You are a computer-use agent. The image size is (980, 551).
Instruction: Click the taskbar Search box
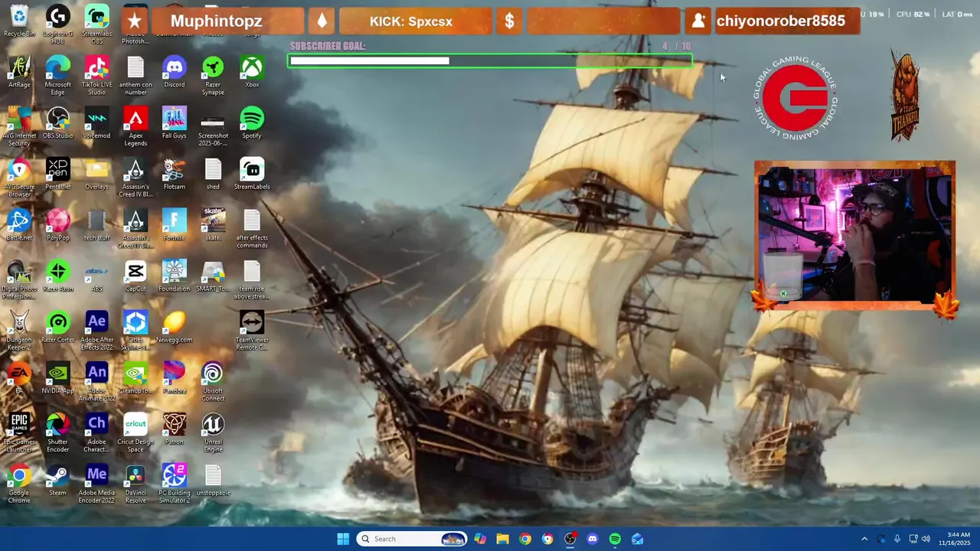413,539
